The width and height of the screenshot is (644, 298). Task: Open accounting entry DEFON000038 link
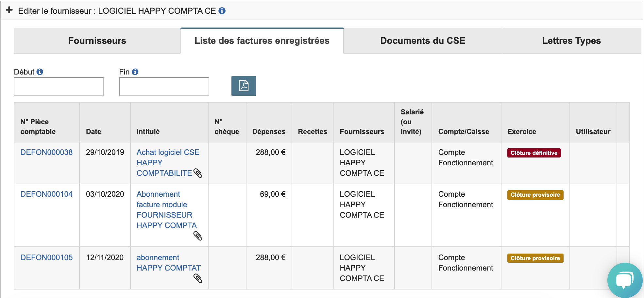click(46, 152)
